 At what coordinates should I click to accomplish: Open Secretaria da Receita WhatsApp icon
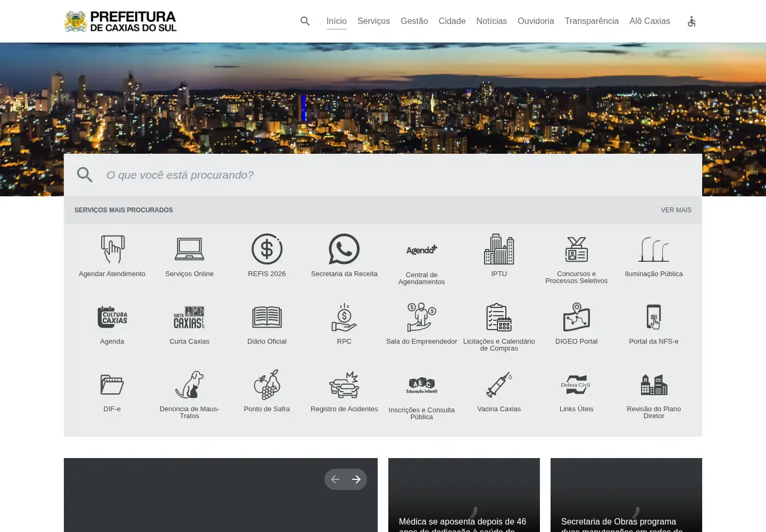(344, 249)
